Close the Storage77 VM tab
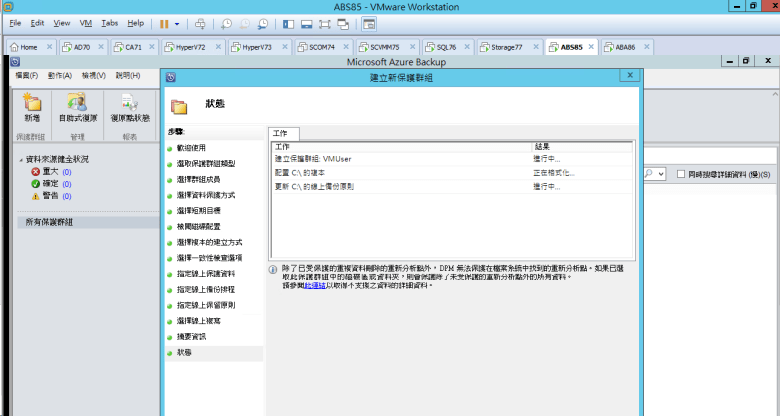Screen dimensions: 780x416 (536, 46)
